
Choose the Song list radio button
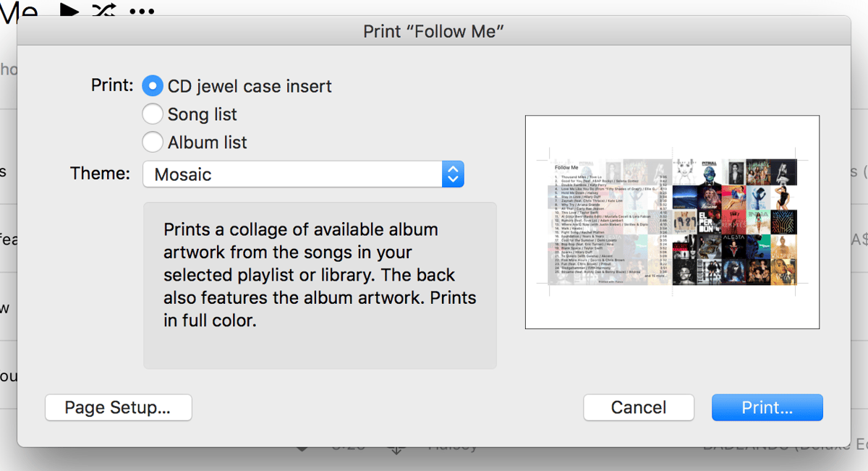pos(153,114)
